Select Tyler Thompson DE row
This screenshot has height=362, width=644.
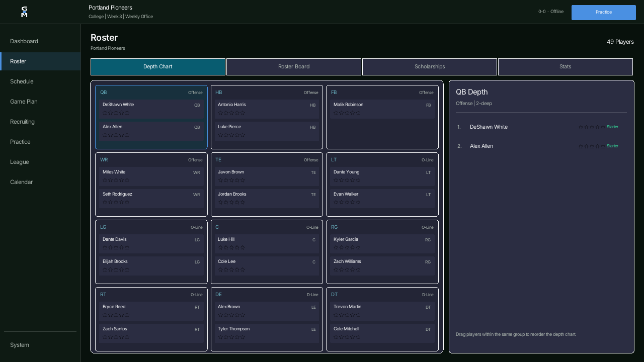[x=267, y=333]
